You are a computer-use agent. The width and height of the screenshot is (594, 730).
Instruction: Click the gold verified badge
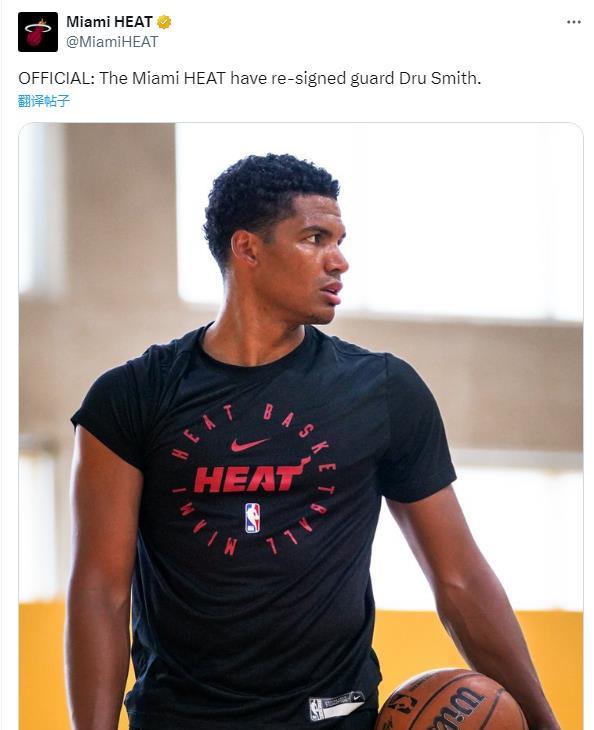click(164, 22)
